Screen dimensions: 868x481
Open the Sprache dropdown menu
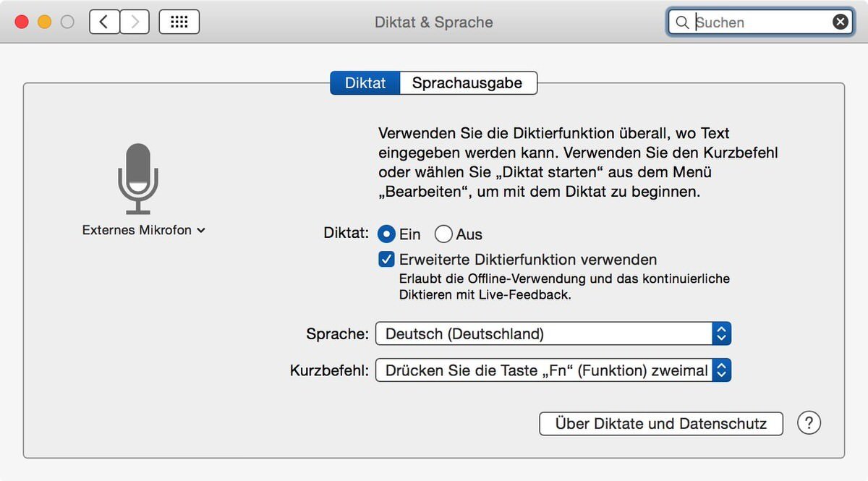[x=553, y=333]
